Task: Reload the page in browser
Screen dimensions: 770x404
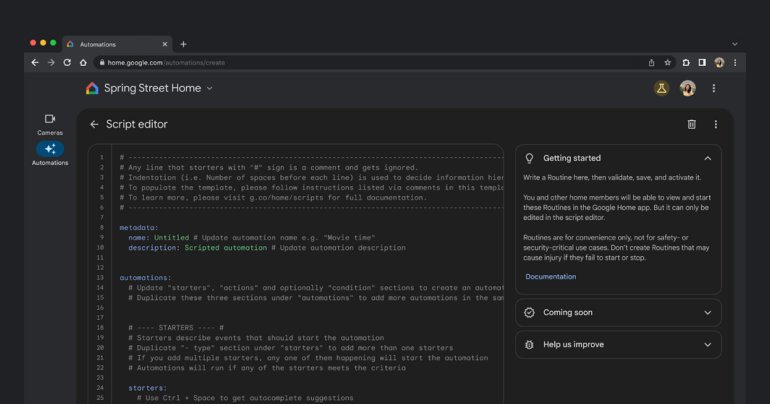Action: [x=67, y=62]
